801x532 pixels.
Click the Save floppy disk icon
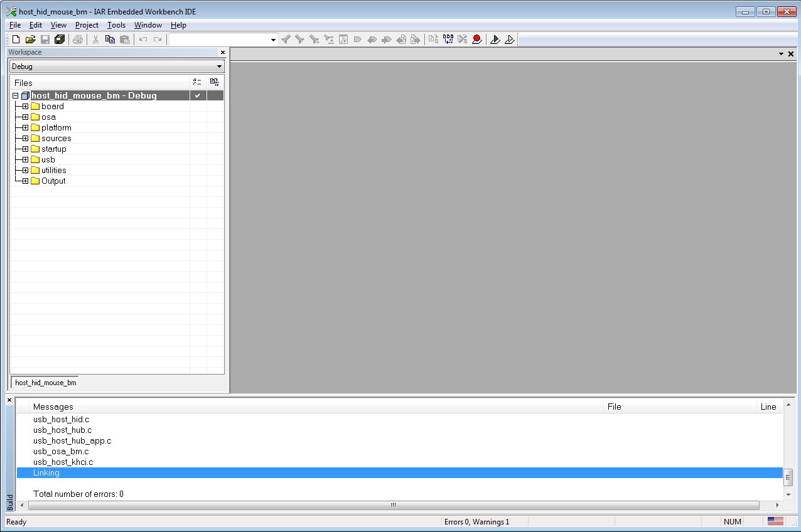pos(45,40)
